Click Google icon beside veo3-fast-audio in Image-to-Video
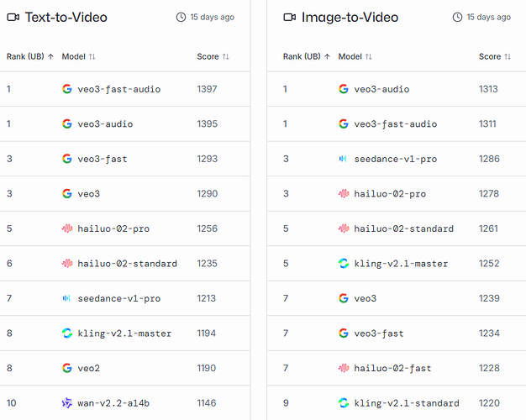 click(x=344, y=123)
